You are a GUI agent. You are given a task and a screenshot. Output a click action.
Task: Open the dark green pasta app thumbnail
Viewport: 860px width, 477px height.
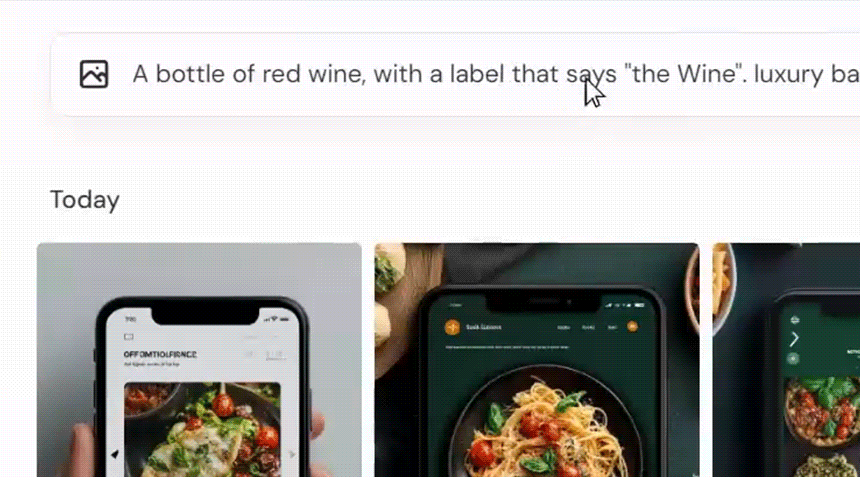click(x=537, y=360)
